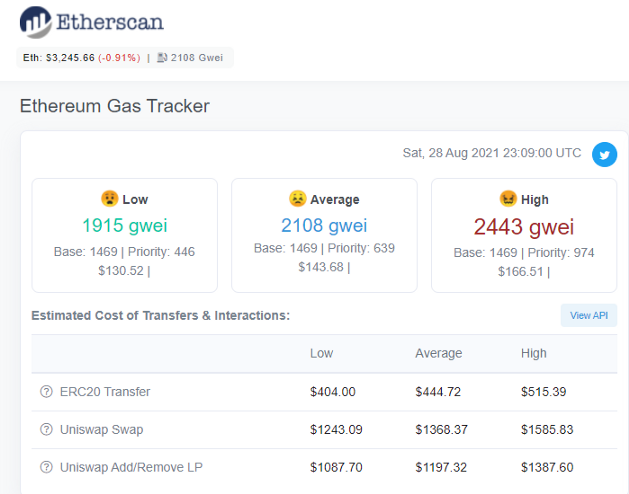629x494 pixels.
Task: Click the Eth price $3,245.66 badge
Action: [x=82, y=58]
